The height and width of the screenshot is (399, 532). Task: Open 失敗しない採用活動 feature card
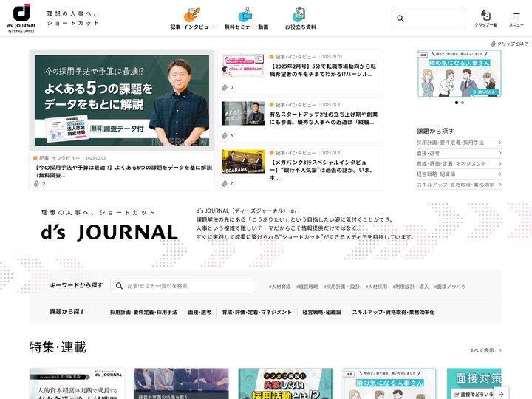(x=285, y=383)
